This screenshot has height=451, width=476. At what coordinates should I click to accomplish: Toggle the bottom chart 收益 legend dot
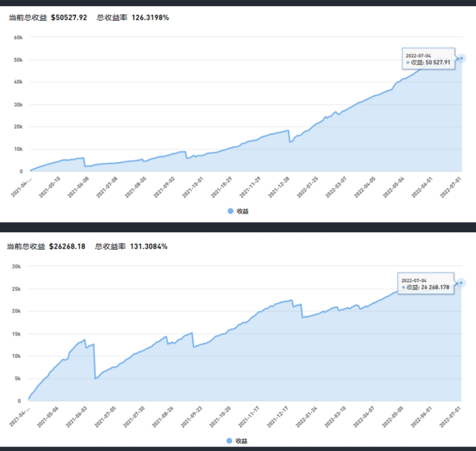point(229,441)
